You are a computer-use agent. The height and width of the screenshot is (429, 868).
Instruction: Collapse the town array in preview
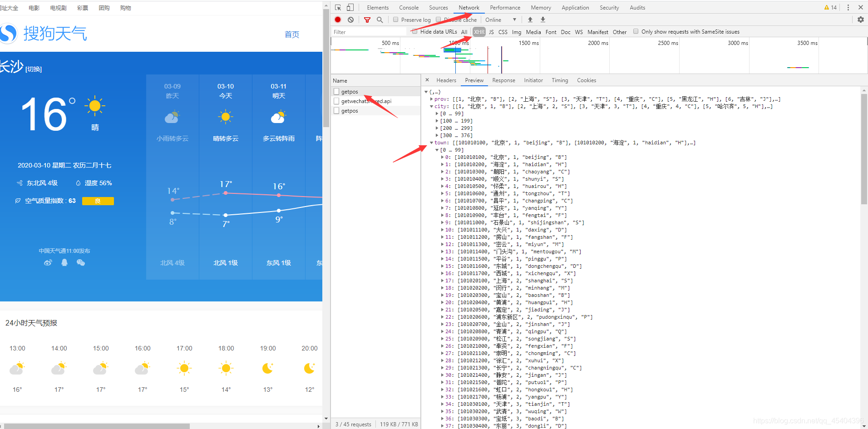tap(432, 143)
